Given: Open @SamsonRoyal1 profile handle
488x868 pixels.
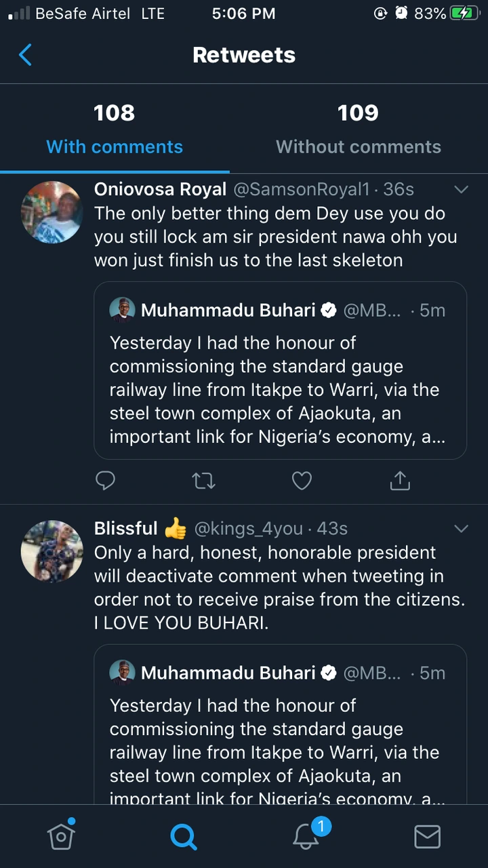Looking at the screenshot, I should (302, 189).
